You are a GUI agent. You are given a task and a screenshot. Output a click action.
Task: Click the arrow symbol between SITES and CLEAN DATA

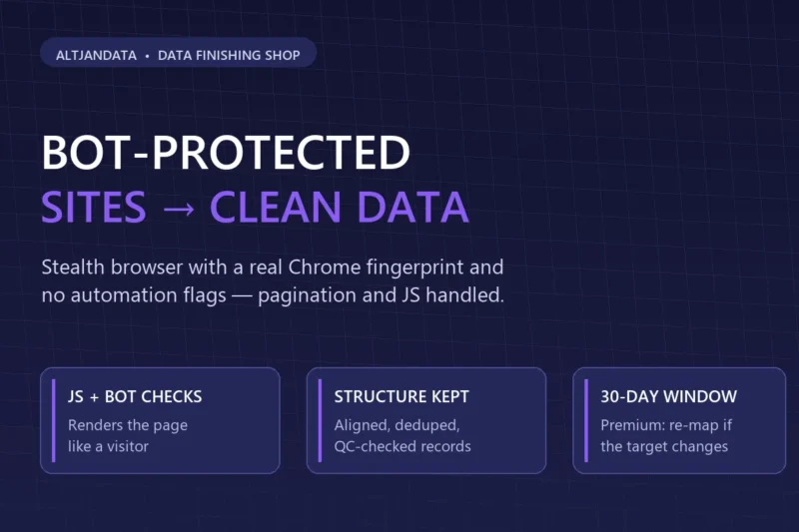179,209
